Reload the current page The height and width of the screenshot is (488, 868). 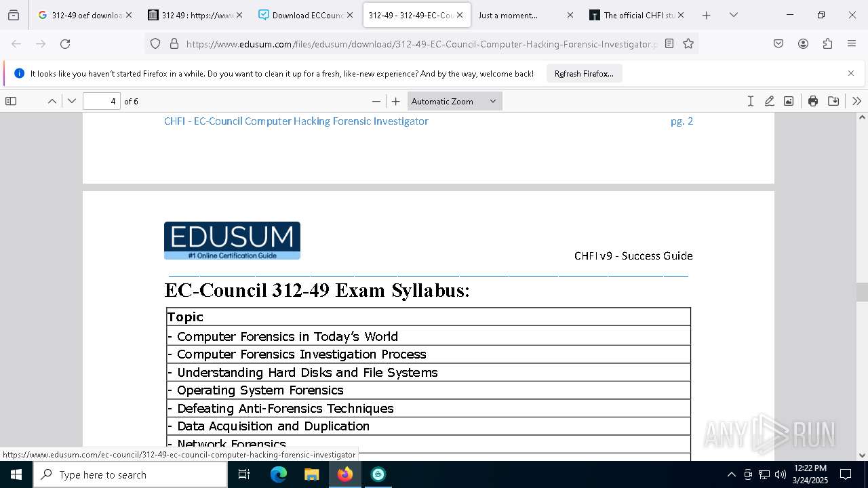[65, 44]
